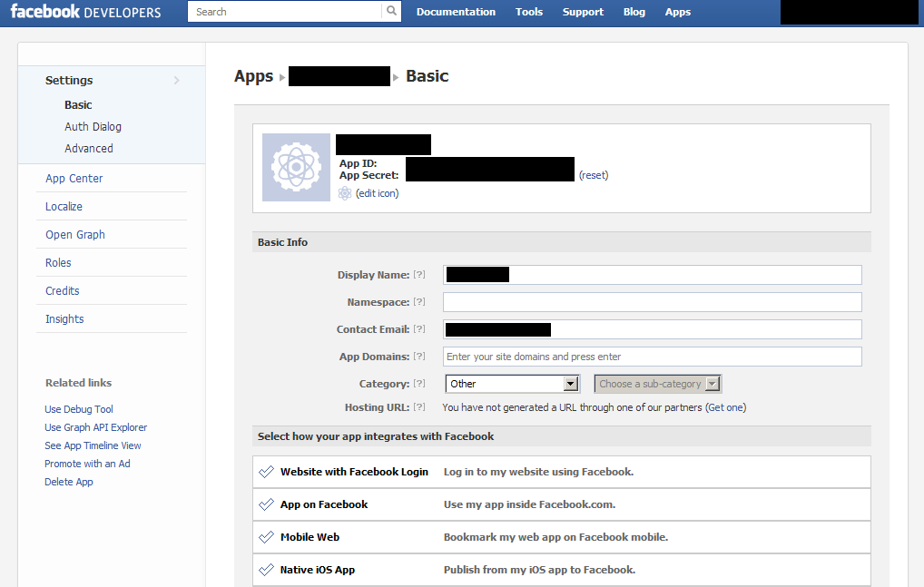The height and width of the screenshot is (587, 924).
Task: Click the edit icon link
Action: point(378,193)
